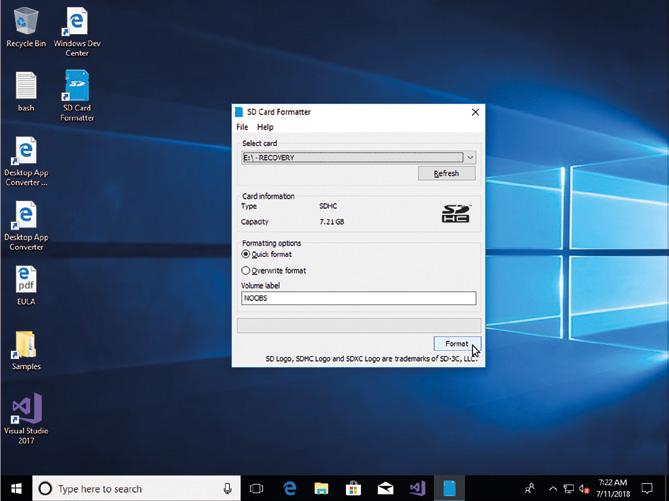Select the Desktop App Converter shortcut above EULA

[x=26, y=225]
